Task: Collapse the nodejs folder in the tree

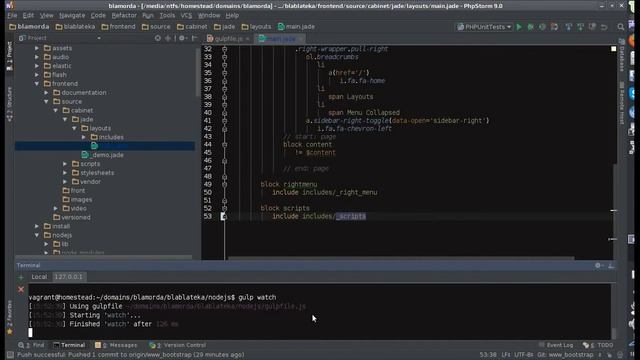Action: [37, 235]
